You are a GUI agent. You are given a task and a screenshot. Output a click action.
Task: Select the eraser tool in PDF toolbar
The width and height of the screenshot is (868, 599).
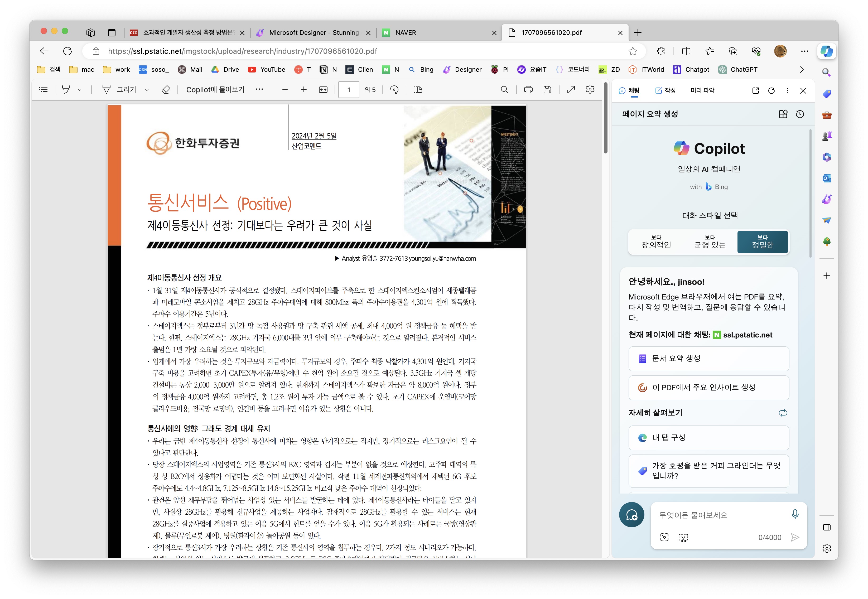(x=166, y=90)
